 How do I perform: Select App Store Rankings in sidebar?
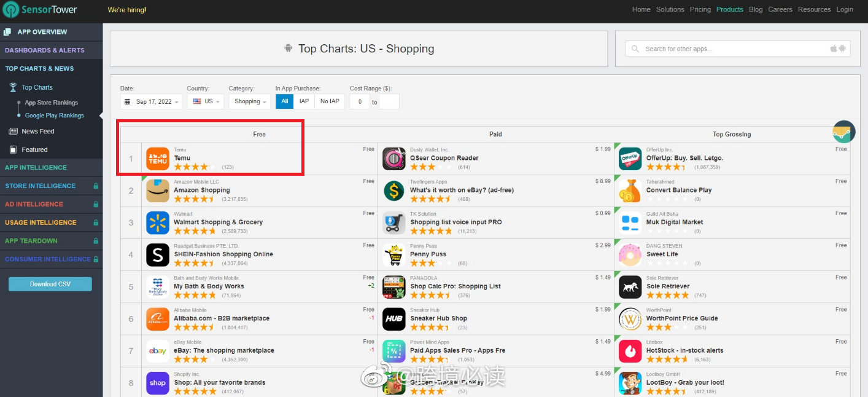[51, 103]
